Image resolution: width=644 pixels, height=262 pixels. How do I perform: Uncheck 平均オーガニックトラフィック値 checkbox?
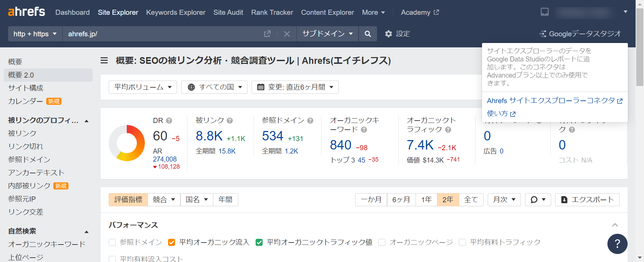click(259, 243)
